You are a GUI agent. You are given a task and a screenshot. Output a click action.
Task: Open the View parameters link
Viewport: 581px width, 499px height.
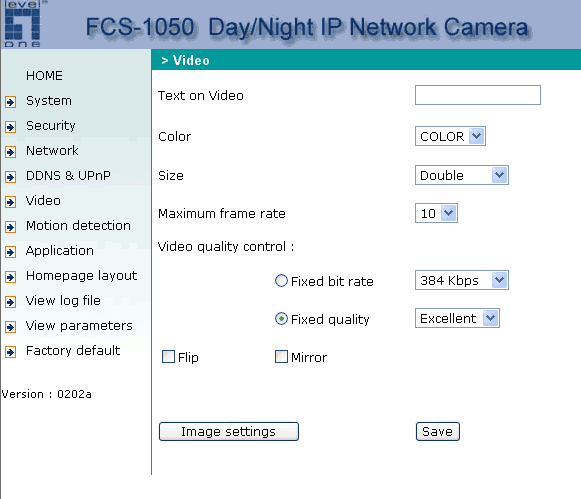79,326
